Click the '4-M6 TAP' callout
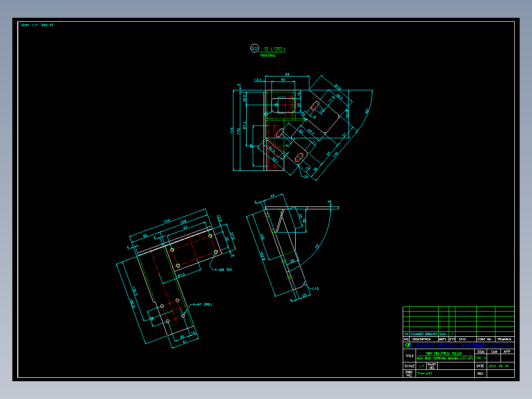The height and width of the screenshot is (399, 532). [x=223, y=270]
